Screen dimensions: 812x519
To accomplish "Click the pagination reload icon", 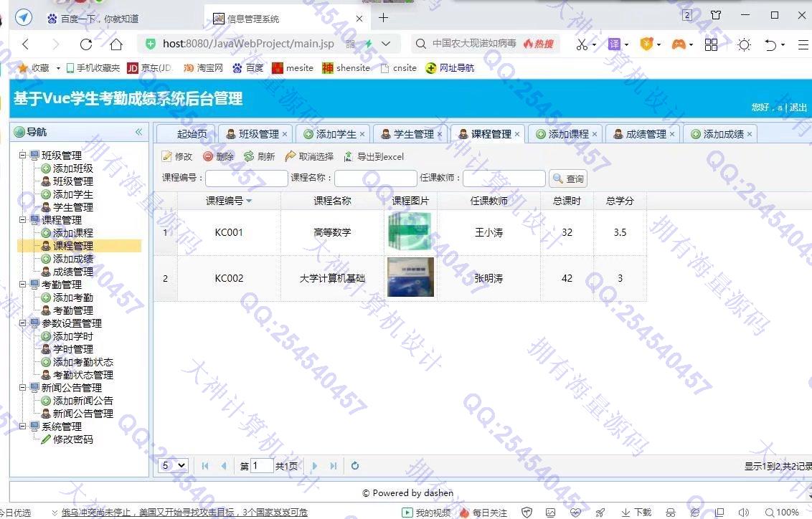I will [x=355, y=466].
